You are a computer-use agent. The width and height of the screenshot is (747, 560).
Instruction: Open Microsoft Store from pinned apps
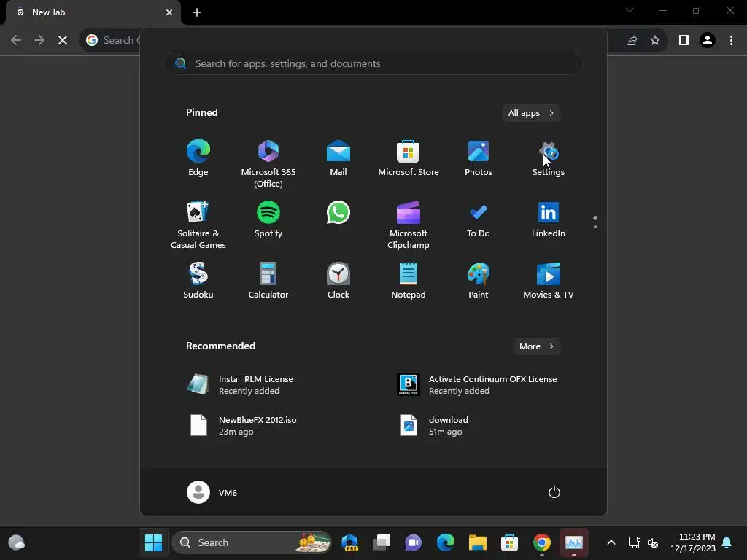coord(409,158)
